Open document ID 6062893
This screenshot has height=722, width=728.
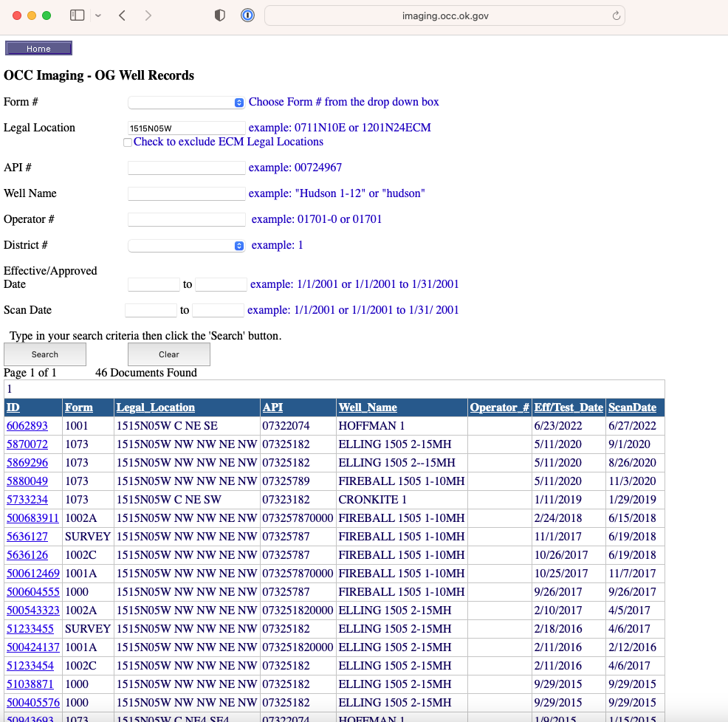pyautogui.click(x=27, y=426)
